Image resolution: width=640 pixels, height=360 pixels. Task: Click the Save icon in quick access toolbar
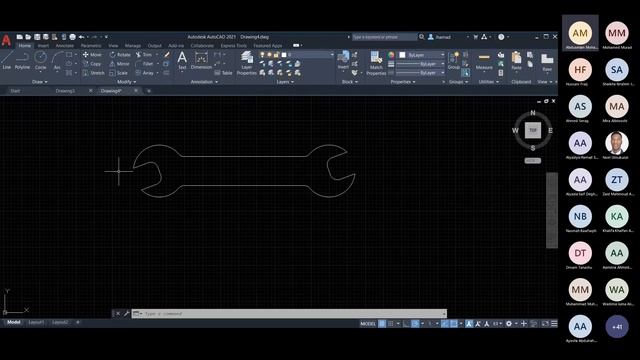(x=37, y=37)
